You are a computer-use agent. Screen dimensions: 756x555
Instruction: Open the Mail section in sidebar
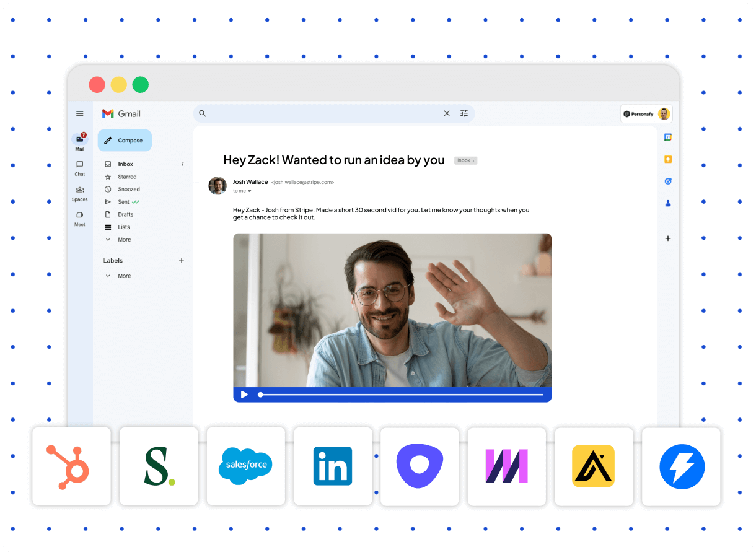(80, 142)
